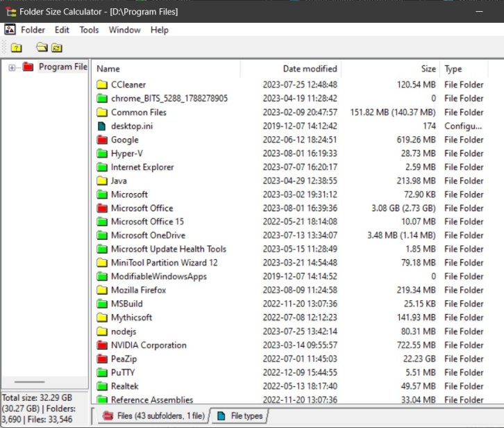Click the yellow Mozilla Firefox folder icon

[x=102, y=290]
